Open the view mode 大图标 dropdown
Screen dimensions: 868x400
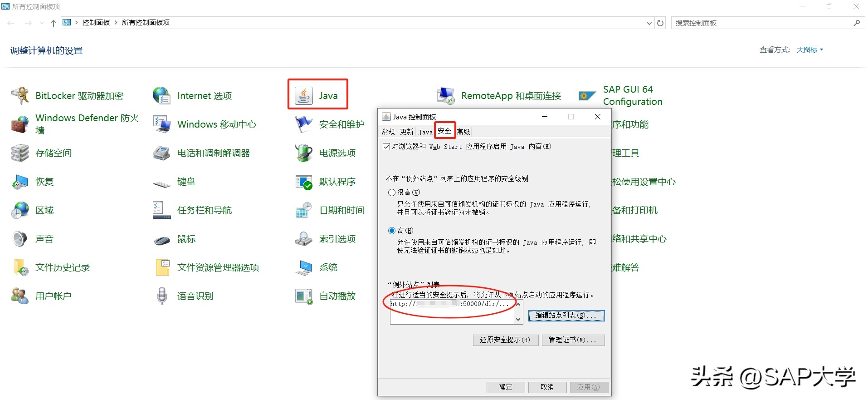(x=810, y=50)
